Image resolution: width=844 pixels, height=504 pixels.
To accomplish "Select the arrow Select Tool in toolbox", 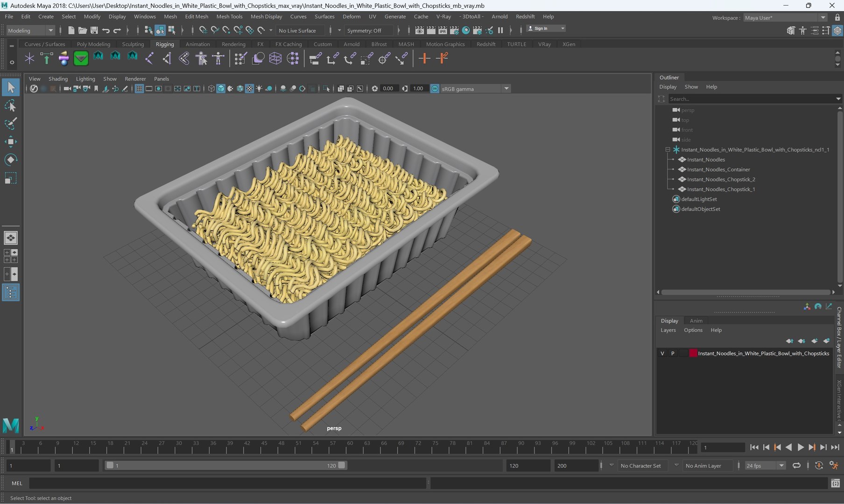I will 10,87.
